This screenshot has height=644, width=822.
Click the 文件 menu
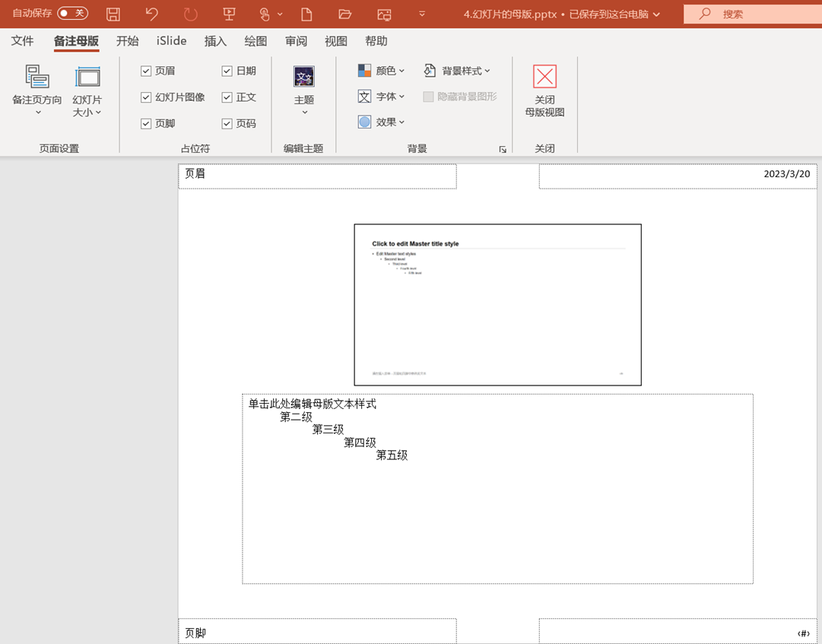coord(23,41)
